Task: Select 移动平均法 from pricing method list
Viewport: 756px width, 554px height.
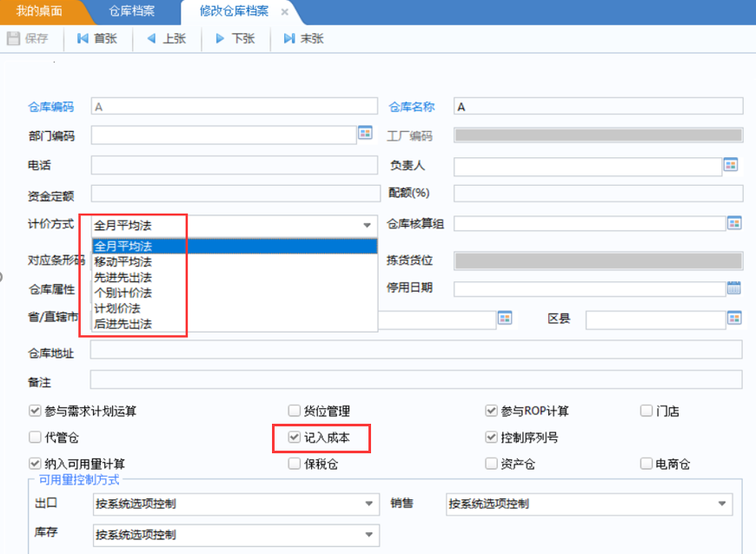Action: 123,261
